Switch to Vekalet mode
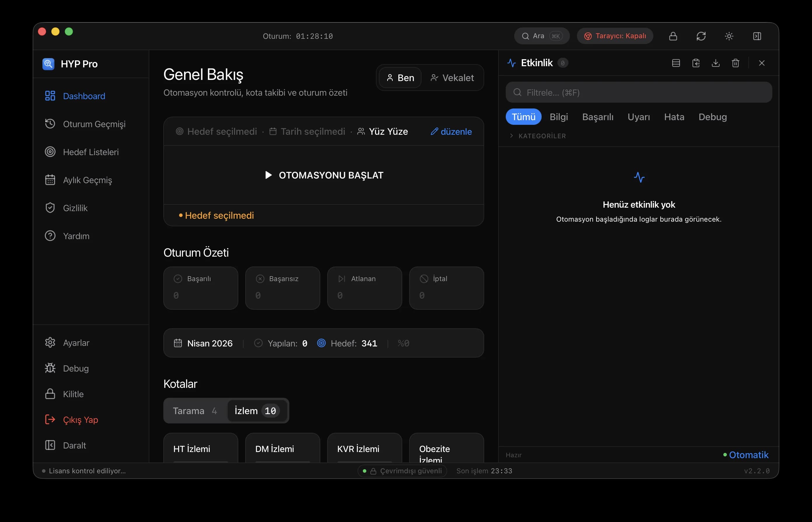 [452, 78]
